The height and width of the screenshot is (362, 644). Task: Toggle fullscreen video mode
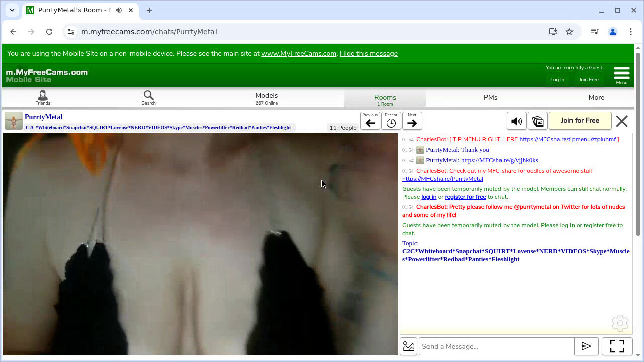(x=617, y=346)
